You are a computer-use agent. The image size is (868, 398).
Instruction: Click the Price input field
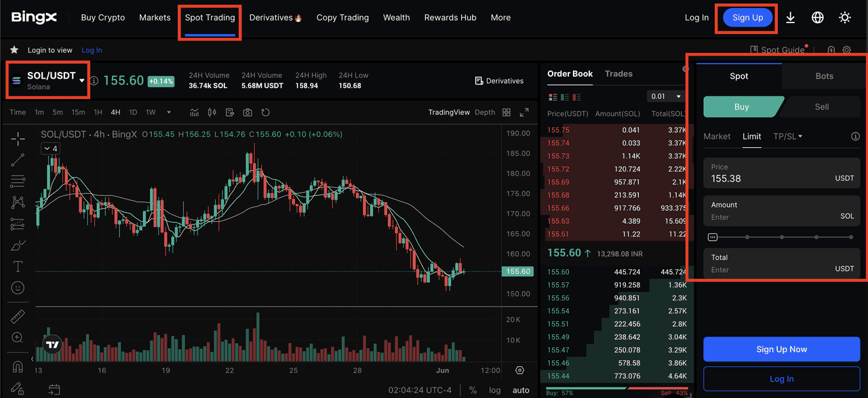pyautogui.click(x=782, y=173)
